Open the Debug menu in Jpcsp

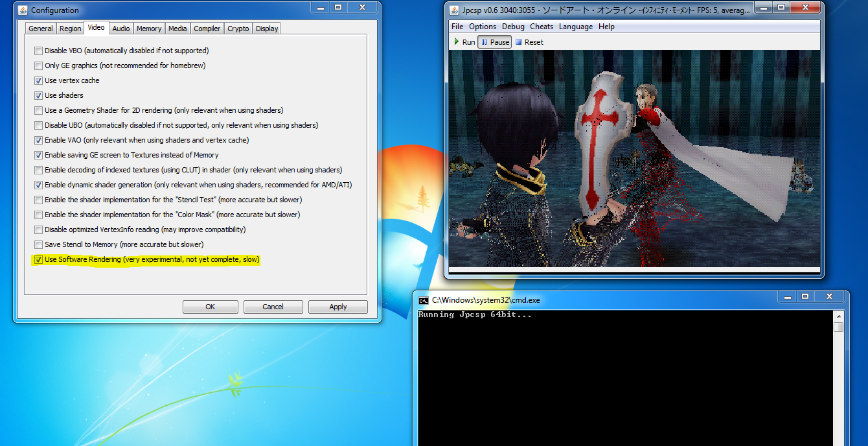(513, 27)
